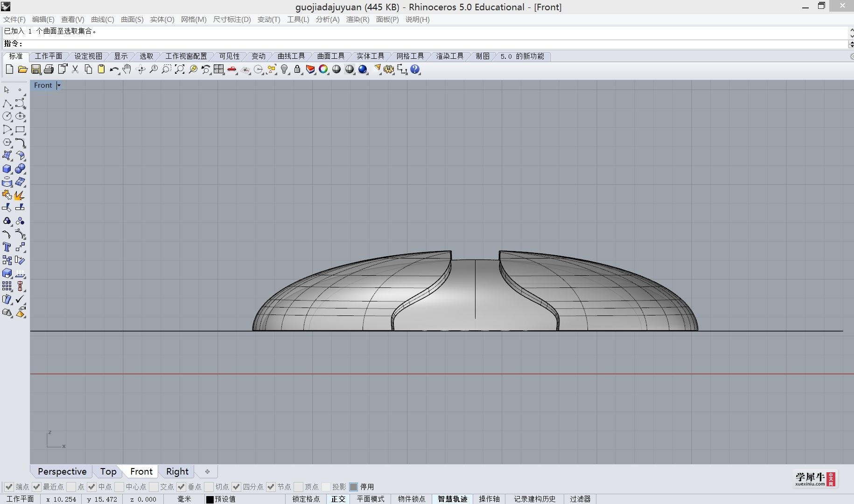Toggle the 端点 osnap checkbox
Viewport: 854px width, 504px height.
point(9,487)
